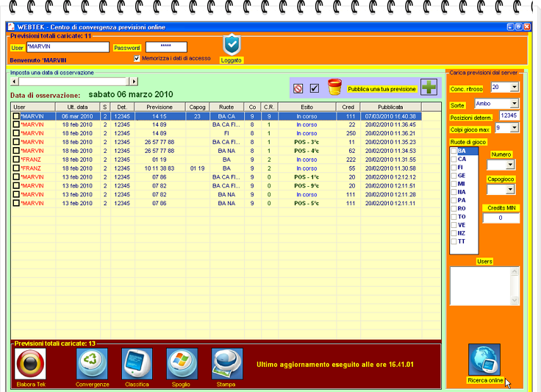Image resolution: width=541 pixels, height=392 pixels.
Task: Open the Sorte Ambo dropdown
Action: click(514, 104)
